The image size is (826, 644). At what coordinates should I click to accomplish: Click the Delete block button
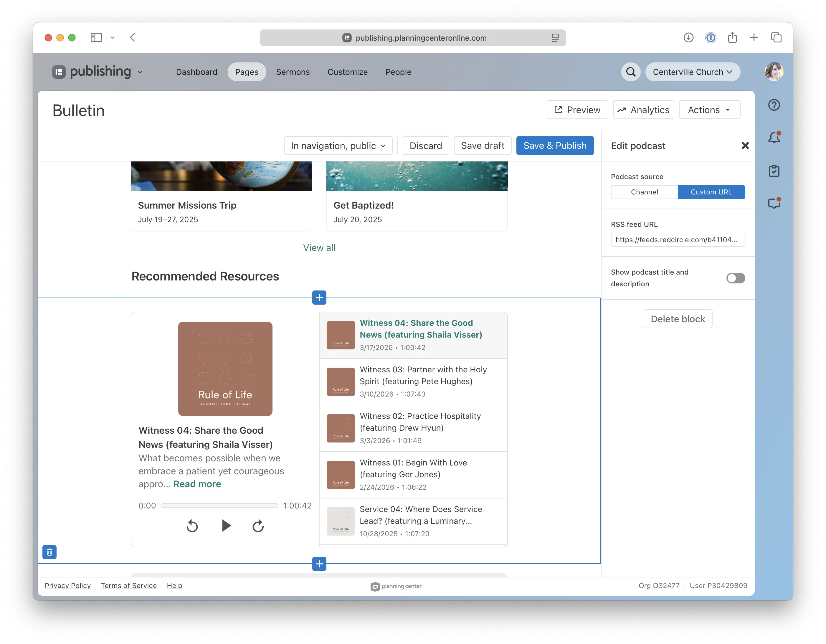[x=678, y=319]
